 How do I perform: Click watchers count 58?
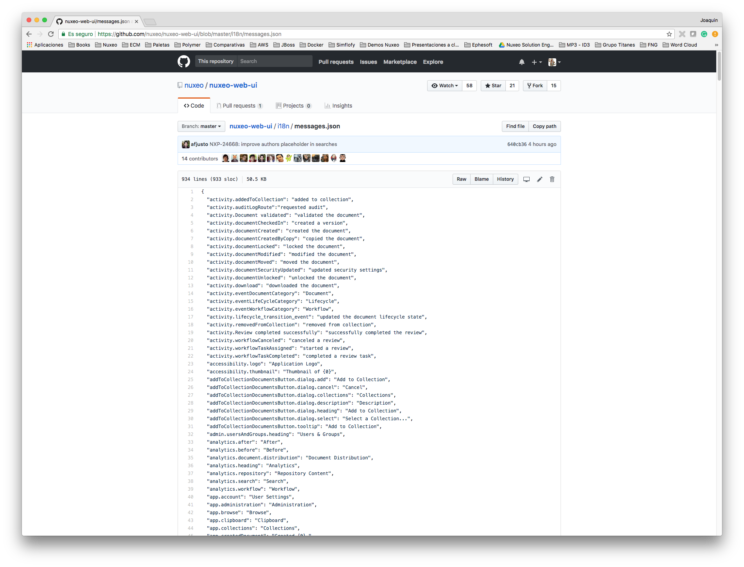click(469, 86)
